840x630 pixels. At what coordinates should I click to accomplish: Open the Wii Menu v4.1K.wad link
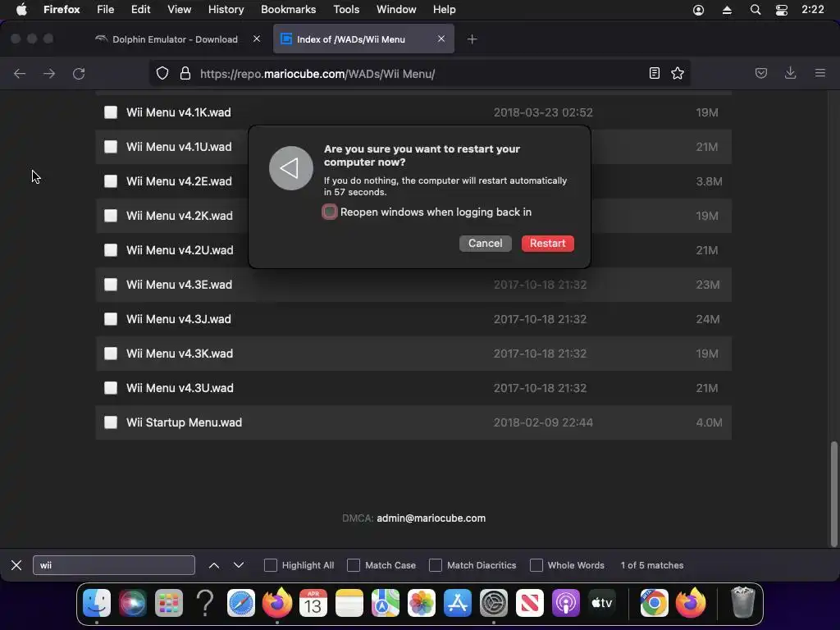(178, 112)
